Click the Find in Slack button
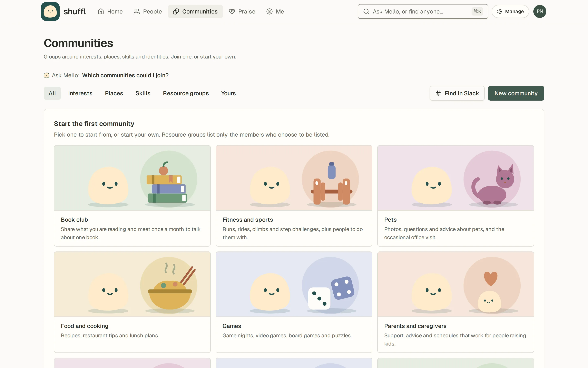The image size is (588, 368). pyautogui.click(x=457, y=93)
